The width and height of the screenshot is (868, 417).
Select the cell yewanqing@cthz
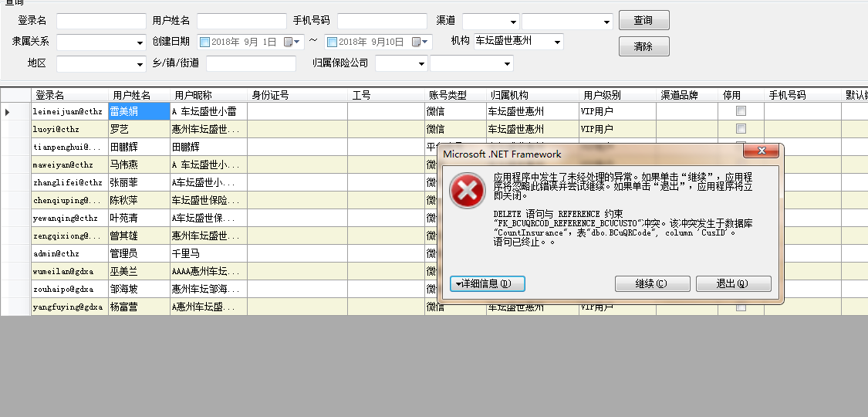[69, 218]
